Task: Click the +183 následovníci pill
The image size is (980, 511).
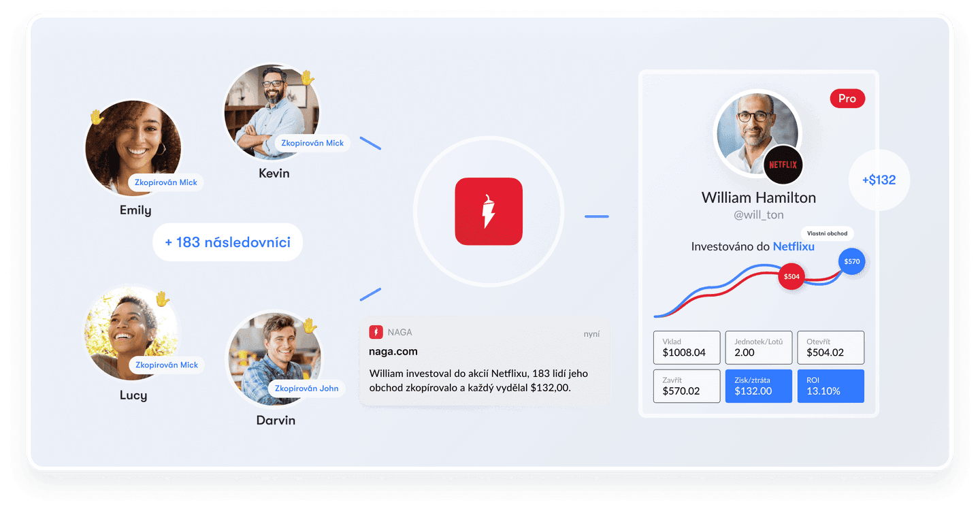Action: click(x=227, y=242)
